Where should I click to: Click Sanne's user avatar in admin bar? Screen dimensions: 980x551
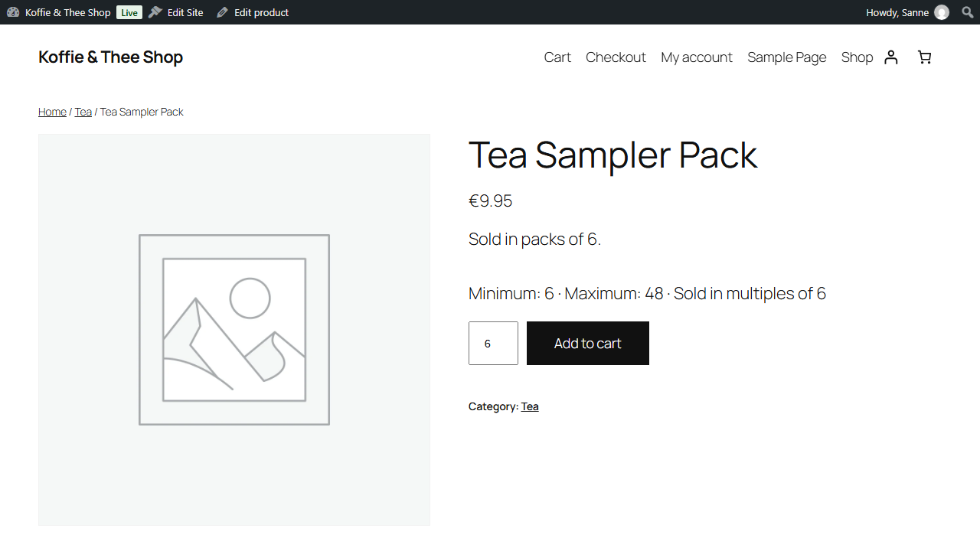pyautogui.click(x=942, y=12)
